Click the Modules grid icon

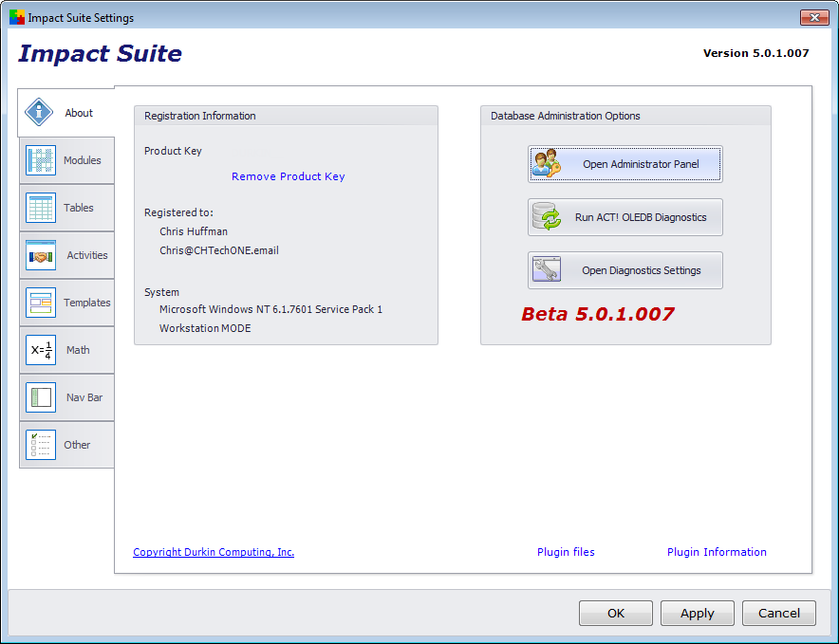click(x=41, y=160)
